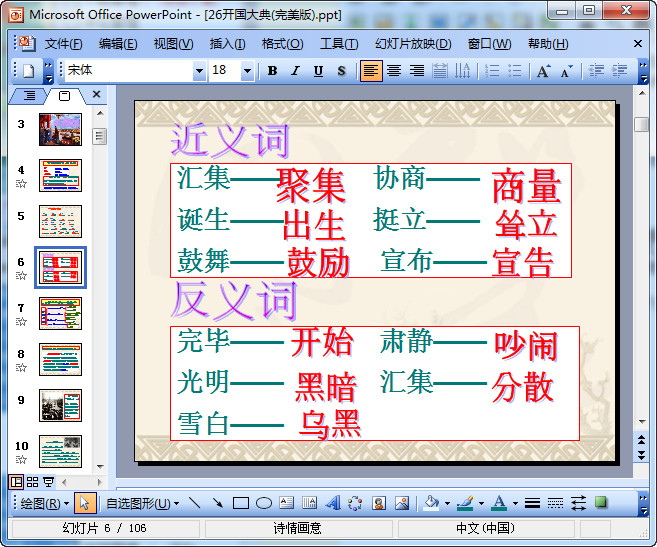The image size is (657, 547).
Task: Select the Line drawing tool
Action: click(194, 503)
